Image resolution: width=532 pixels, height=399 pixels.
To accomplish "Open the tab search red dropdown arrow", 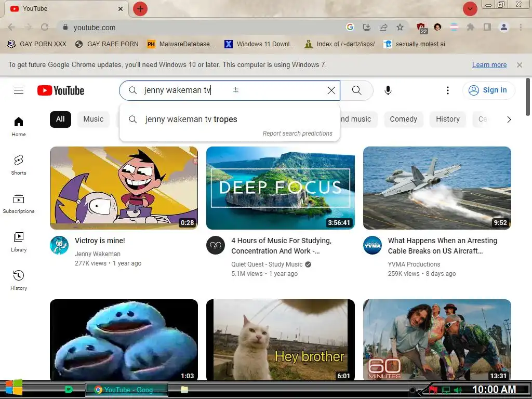I will pyautogui.click(x=470, y=9).
